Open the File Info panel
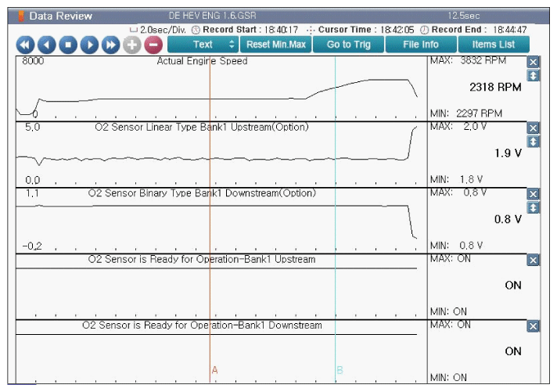 point(421,45)
